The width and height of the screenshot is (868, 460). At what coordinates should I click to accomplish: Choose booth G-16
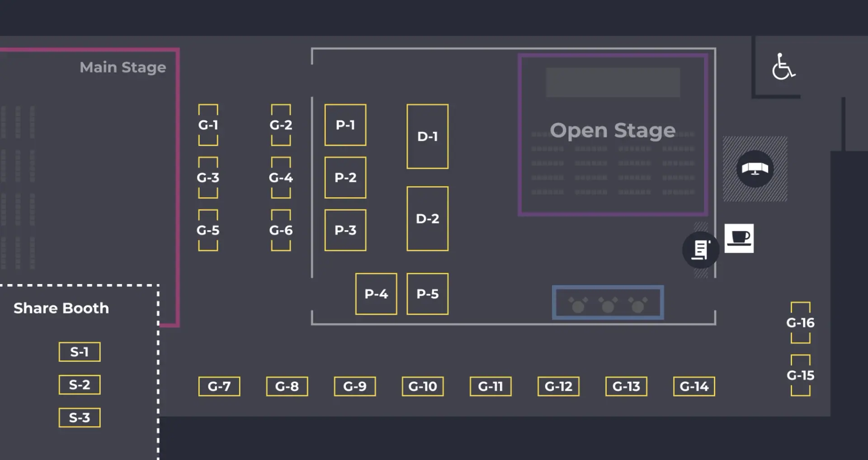click(801, 323)
